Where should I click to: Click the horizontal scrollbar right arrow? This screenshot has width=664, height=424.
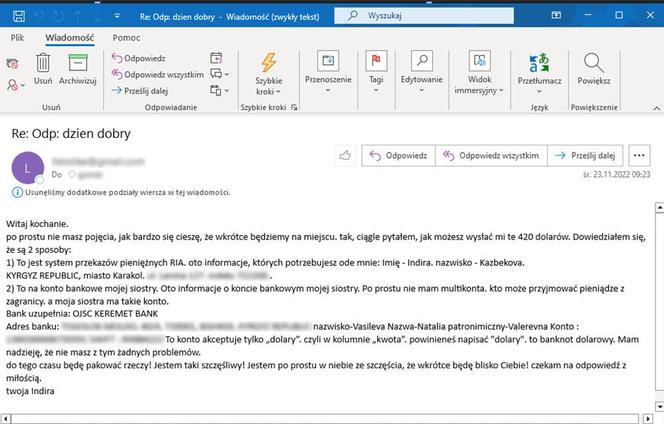click(x=648, y=418)
